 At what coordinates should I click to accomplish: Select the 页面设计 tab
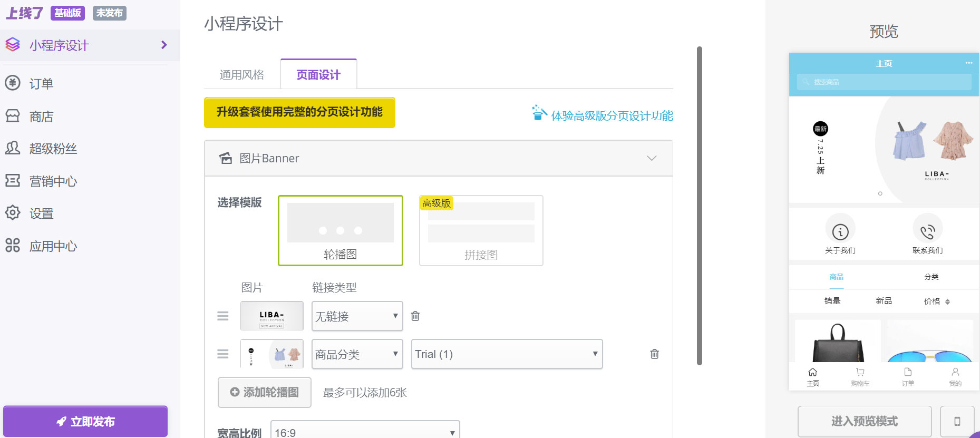tap(318, 74)
